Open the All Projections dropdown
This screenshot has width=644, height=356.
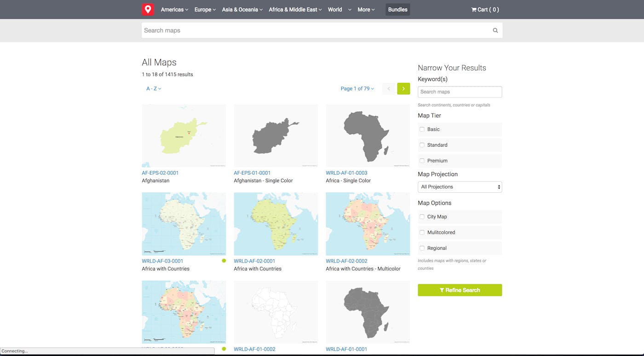[460, 187]
